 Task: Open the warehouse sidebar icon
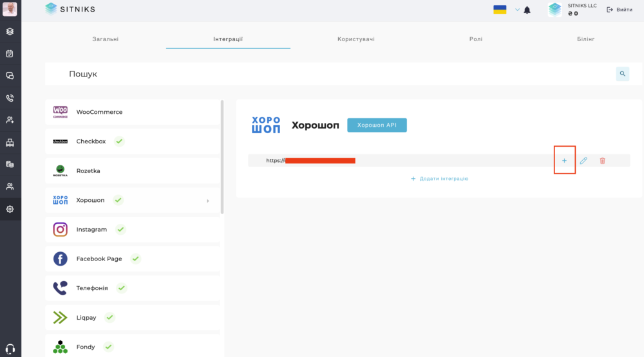(10, 142)
